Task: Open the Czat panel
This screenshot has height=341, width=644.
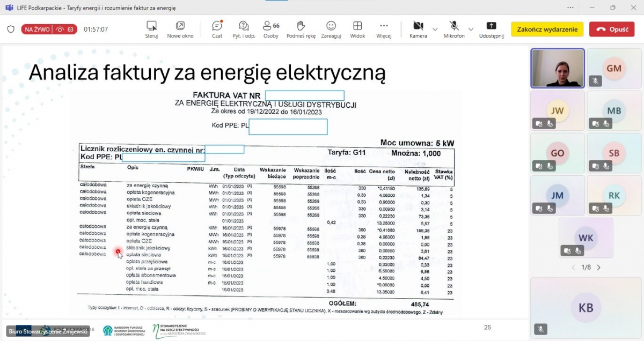Action: pyautogui.click(x=217, y=29)
